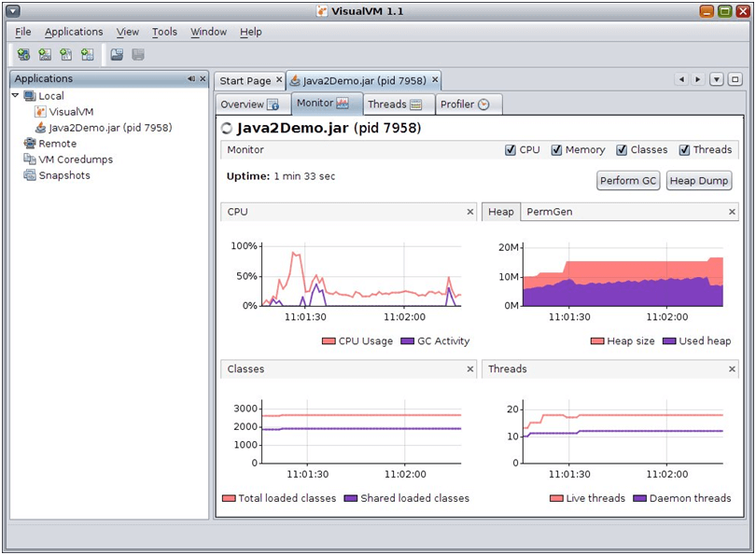Viewport: 756px width, 555px height.
Task: Minimize the Applications panel with speaker-like icon
Action: tap(191, 78)
